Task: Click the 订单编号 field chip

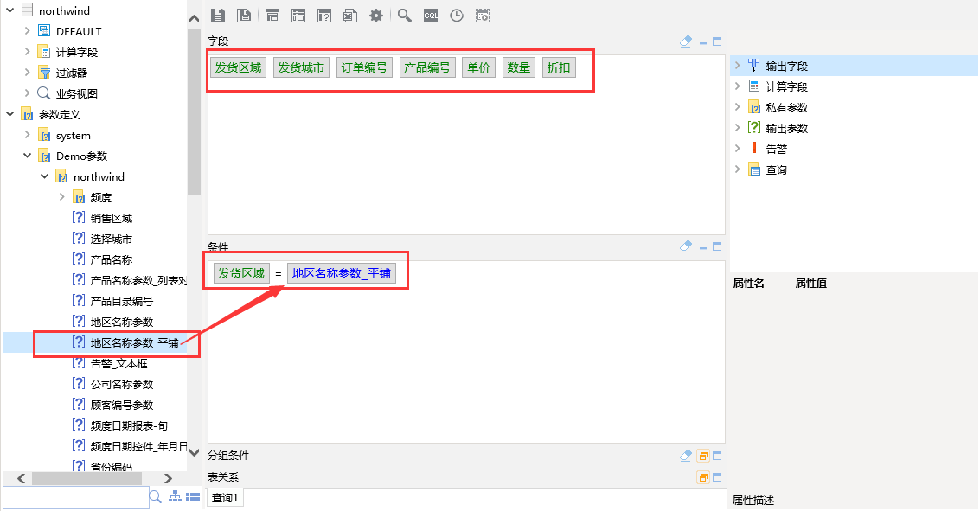Action: [x=364, y=67]
